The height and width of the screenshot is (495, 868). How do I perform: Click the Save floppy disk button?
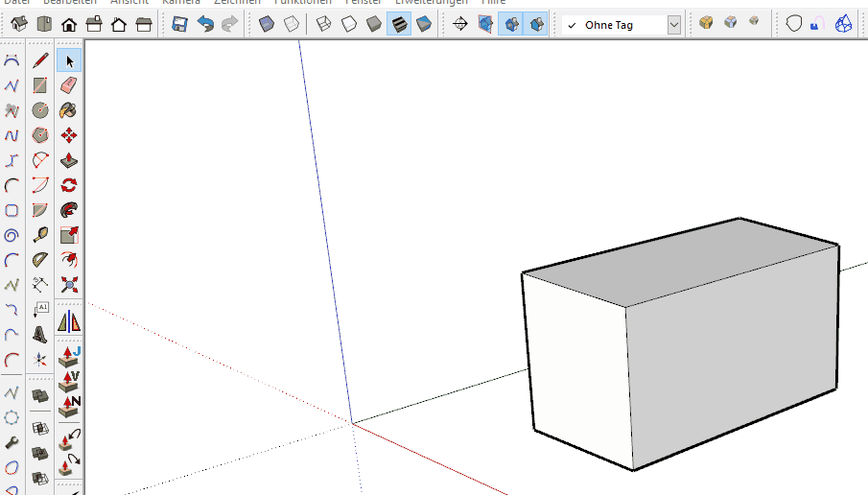[x=179, y=24]
